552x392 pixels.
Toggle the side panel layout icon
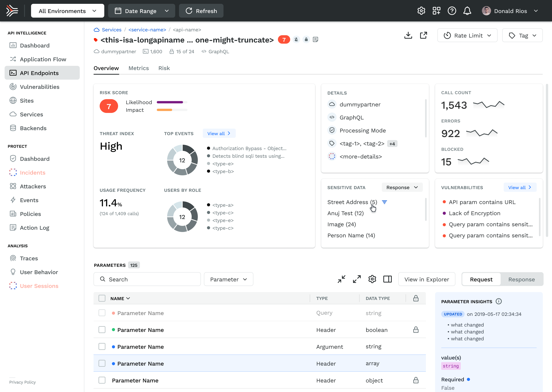[387, 279]
